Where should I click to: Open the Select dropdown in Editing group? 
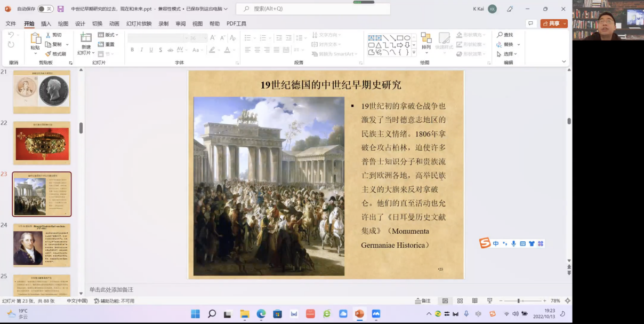coord(508,54)
